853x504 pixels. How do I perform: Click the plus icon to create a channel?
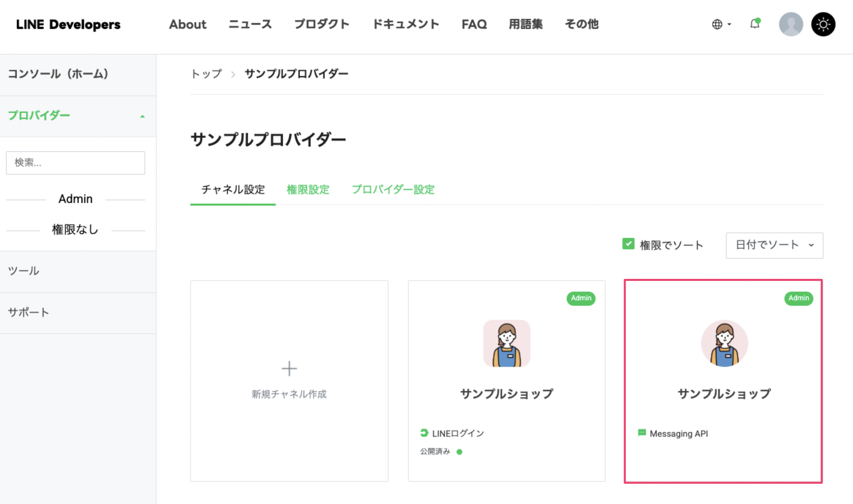pos(289,368)
